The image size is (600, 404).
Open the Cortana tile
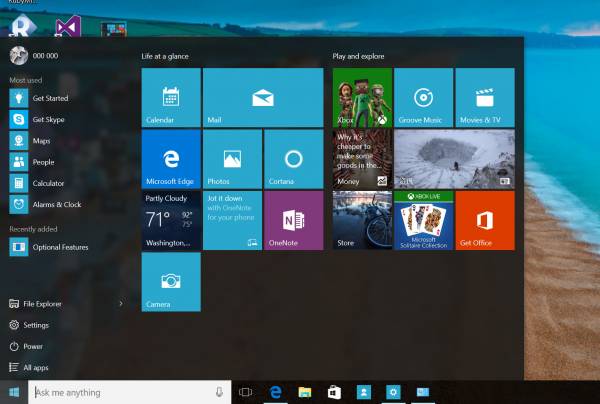point(294,159)
